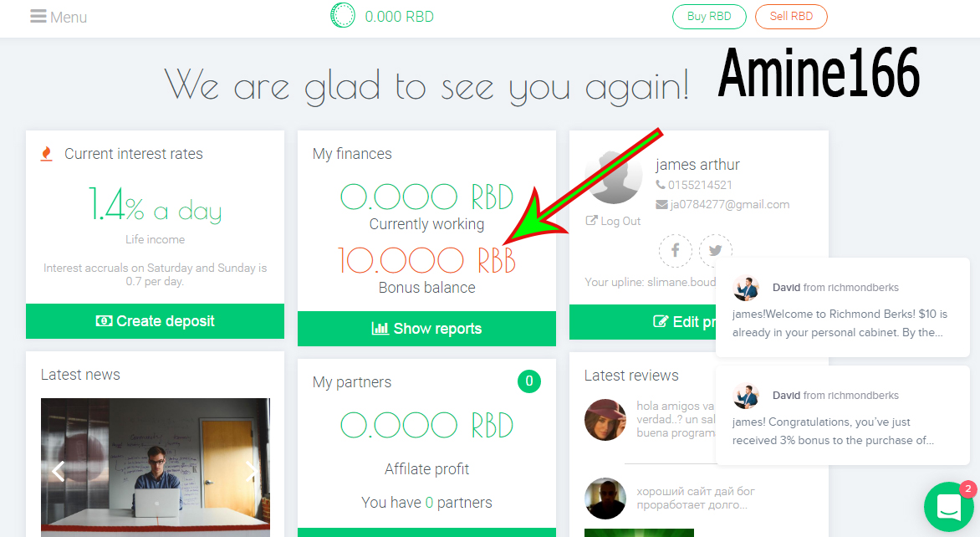This screenshot has width=980, height=537.
Task: Open Show reports button
Action: [427, 329]
